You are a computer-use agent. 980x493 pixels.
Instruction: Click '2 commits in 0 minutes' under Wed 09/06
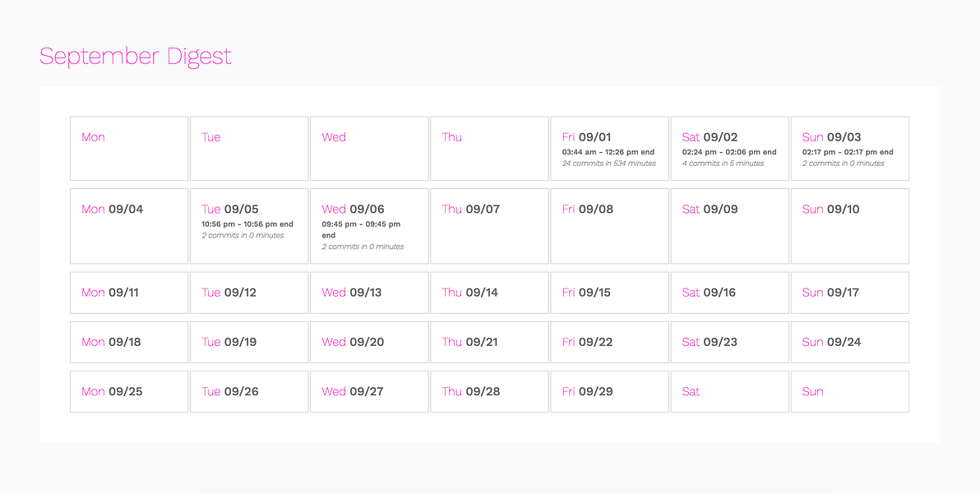[x=363, y=246]
